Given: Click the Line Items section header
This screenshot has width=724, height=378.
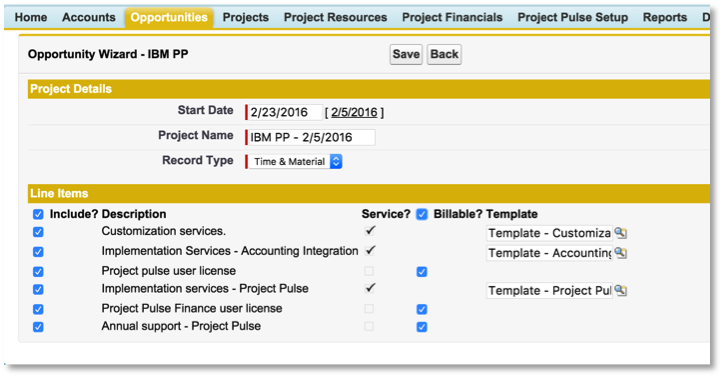Looking at the screenshot, I should click(368, 193).
